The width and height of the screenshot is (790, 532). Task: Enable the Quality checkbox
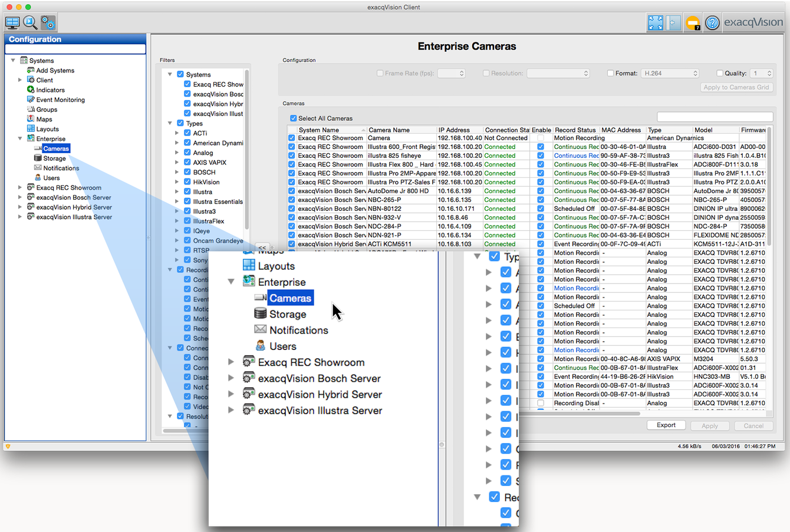tap(720, 73)
